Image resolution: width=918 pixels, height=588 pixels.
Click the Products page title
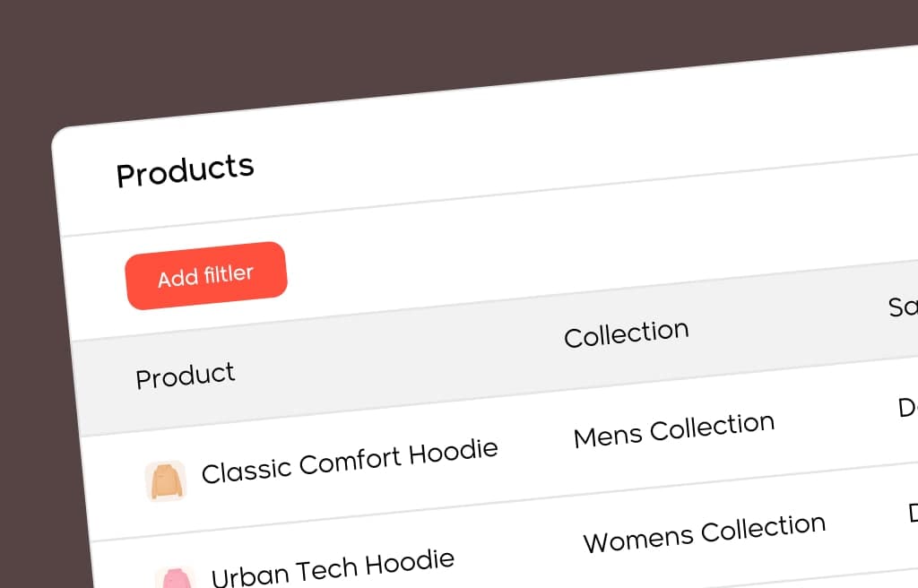pyautogui.click(x=185, y=170)
